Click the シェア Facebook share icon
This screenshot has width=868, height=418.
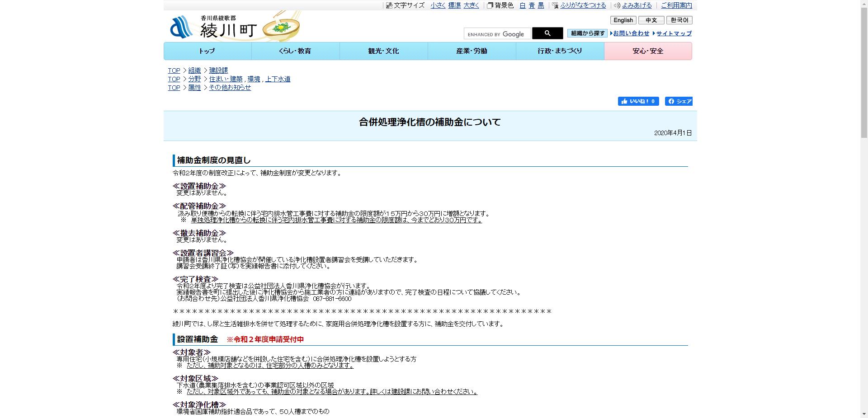[672, 101]
